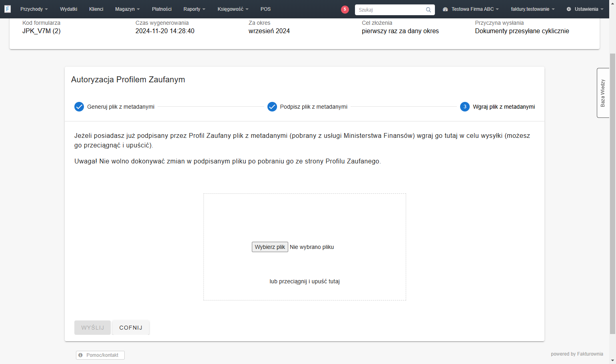Open the Fakturownia logo home icon
The image size is (616, 364).
(8, 9)
